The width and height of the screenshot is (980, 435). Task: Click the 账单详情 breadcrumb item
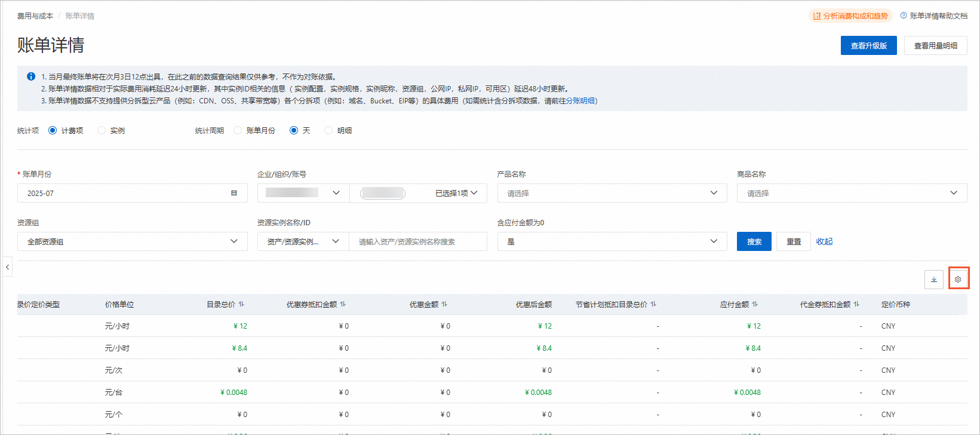click(80, 16)
